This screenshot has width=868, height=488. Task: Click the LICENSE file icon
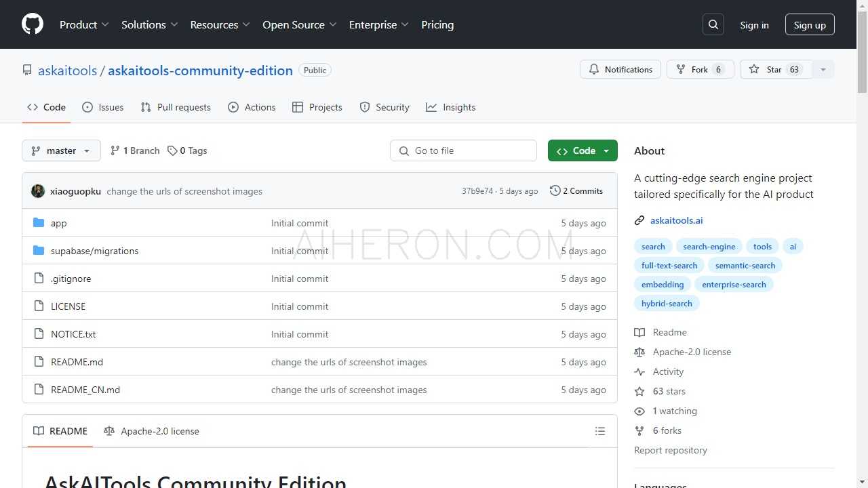39,306
